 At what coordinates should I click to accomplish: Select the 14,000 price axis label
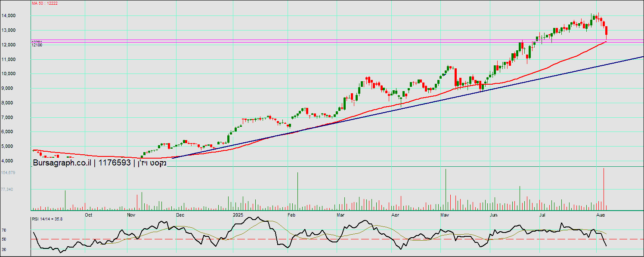point(21,16)
